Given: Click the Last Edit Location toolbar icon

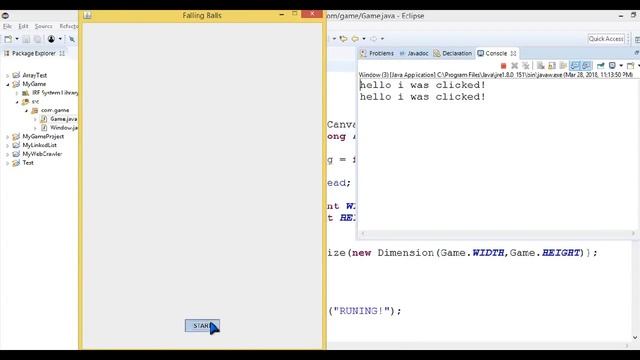Looking at the screenshot, I should (343, 39).
